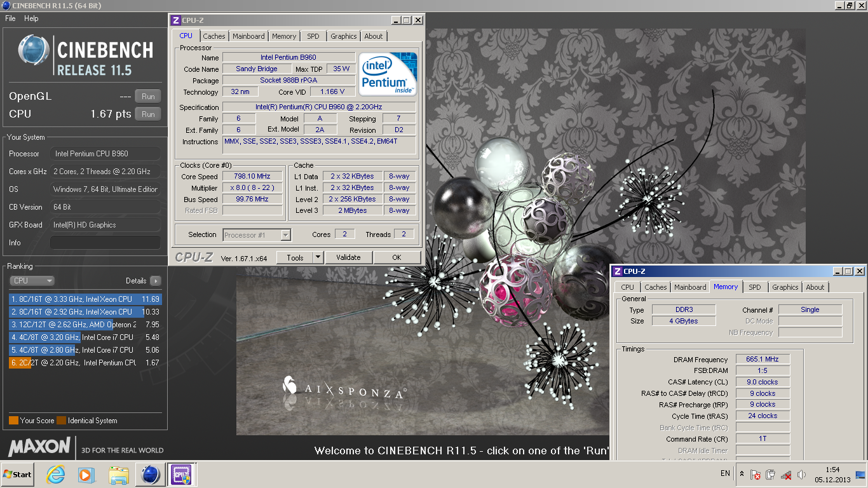Click Core VID value 1.166 V

pyautogui.click(x=332, y=92)
